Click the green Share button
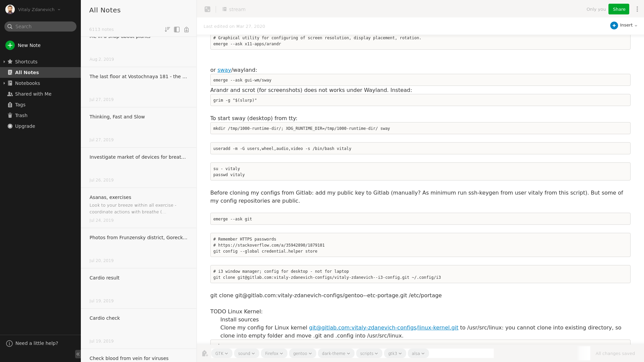This screenshot has height=362, width=644. click(619, 9)
